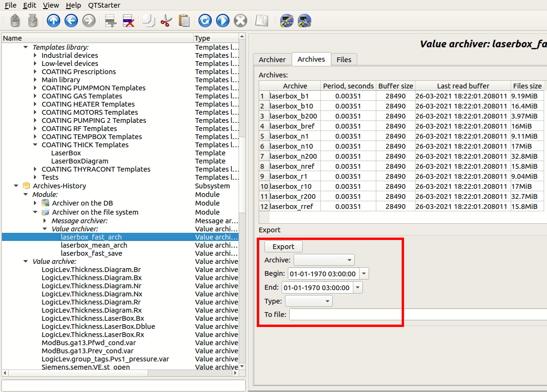Click the blue Back arrow toolbar icon

click(71, 21)
